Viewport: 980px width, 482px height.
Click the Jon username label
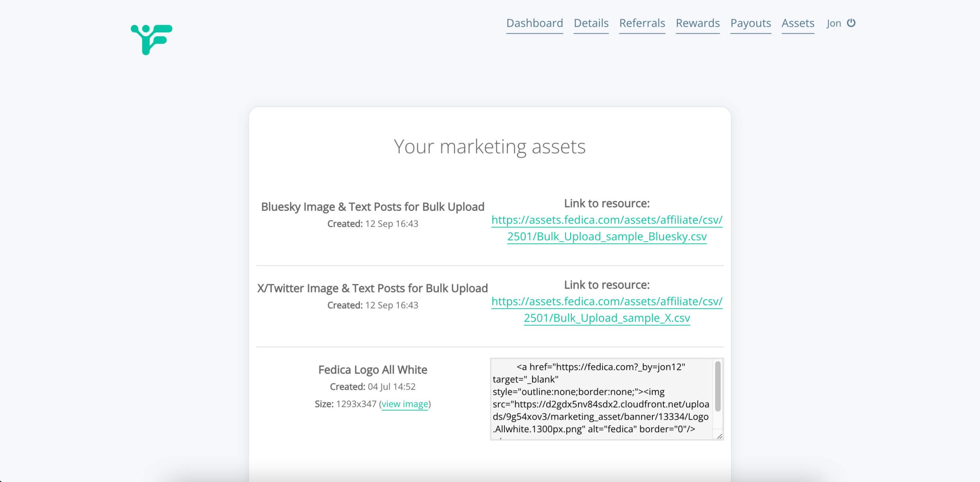[x=833, y=23]
